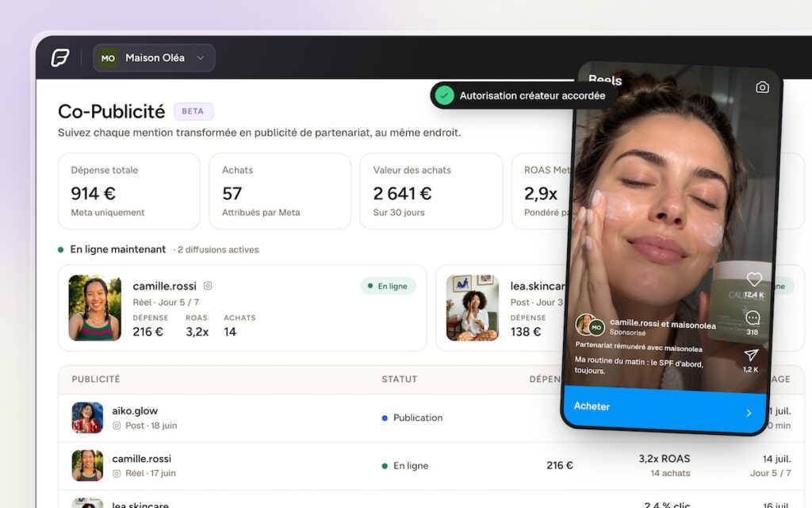
Task: Click the STATUT column header
Action: [400, 379]
